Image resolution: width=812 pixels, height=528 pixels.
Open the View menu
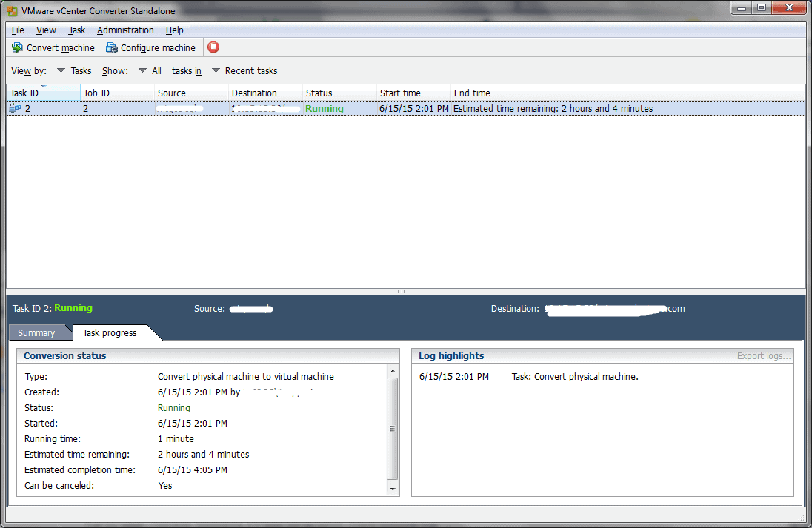coord(46,30)
